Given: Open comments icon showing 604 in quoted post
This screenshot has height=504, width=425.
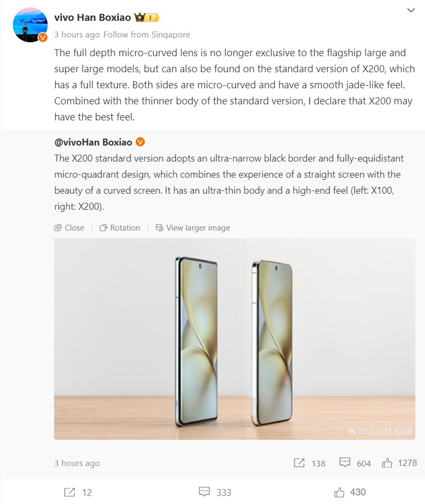Looking at the screenshot, I should tap(345, 463).
